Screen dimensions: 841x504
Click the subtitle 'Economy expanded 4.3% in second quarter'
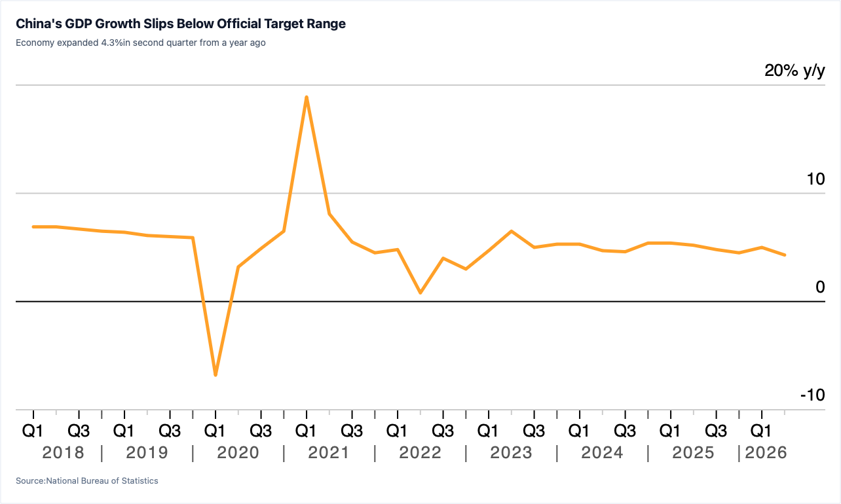140,43
